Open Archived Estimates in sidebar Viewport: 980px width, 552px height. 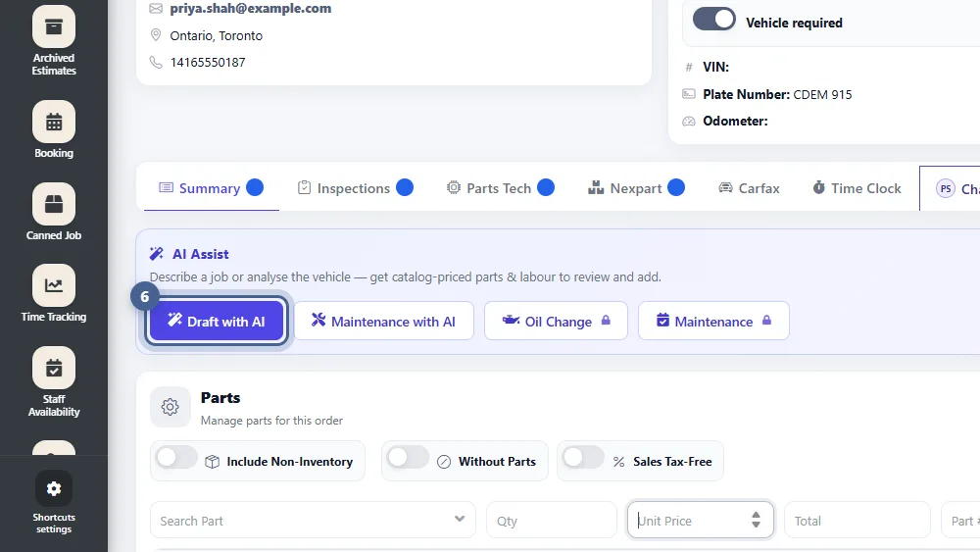(54, 40)
